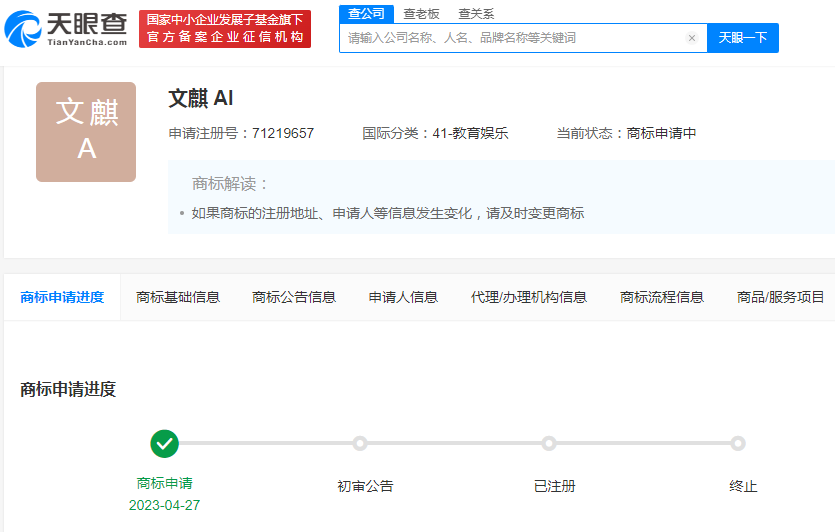Click the 商标申请中 status text
The image size is (835, 532).
click(x=661, y=133)
